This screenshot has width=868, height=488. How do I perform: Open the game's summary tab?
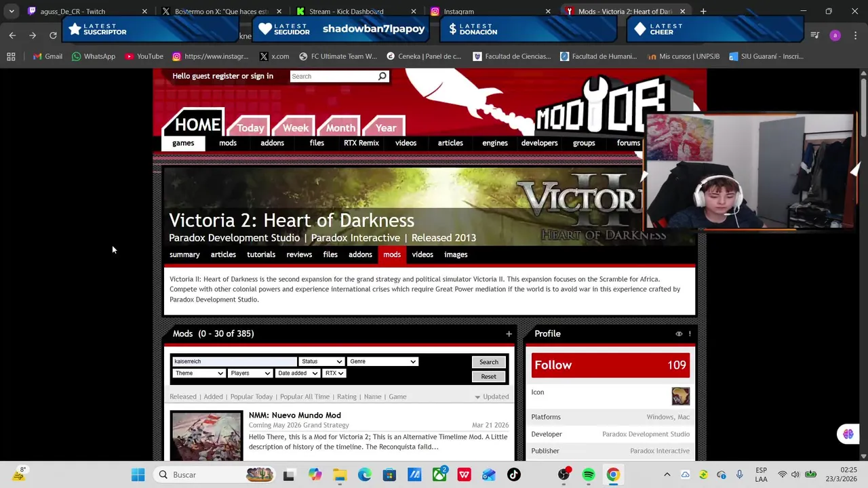(184, 255)
